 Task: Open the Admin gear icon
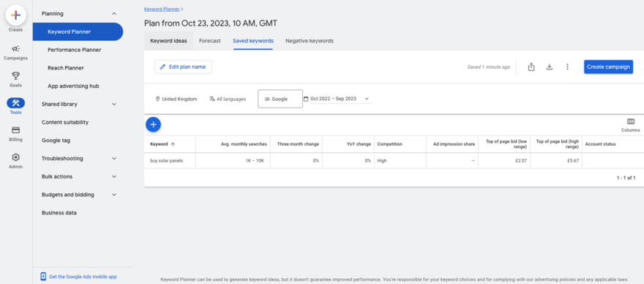(15, 157)
